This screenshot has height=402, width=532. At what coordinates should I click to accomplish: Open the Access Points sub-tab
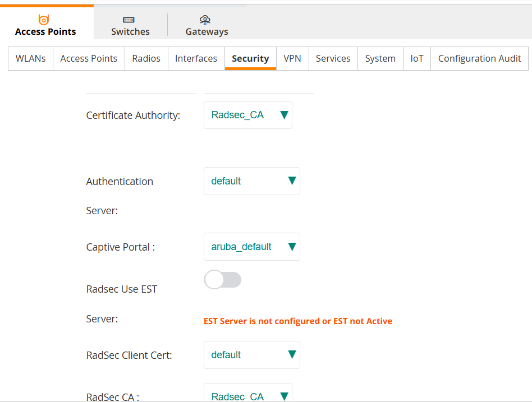(x=89, y=59)
